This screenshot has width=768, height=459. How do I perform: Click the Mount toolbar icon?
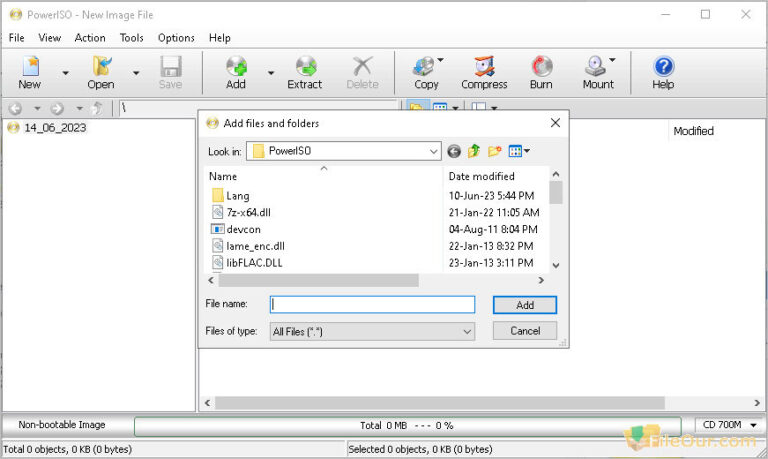pyautogui.click(x=598, y=72)
